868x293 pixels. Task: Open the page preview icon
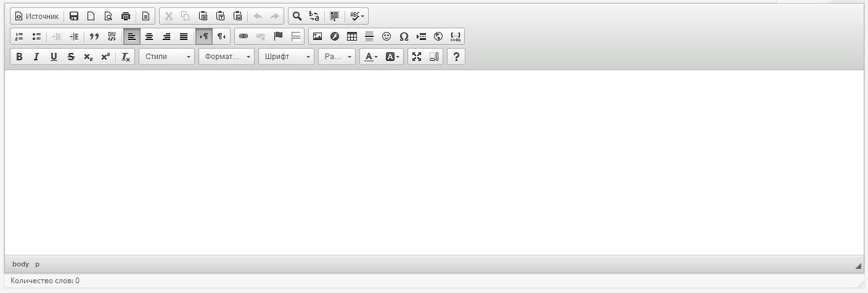coord(108,17)
